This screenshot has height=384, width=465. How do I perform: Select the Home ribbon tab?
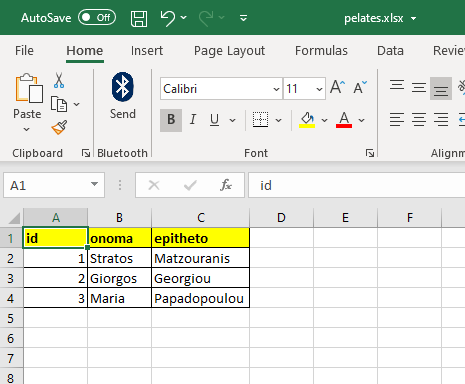(85, 51)
